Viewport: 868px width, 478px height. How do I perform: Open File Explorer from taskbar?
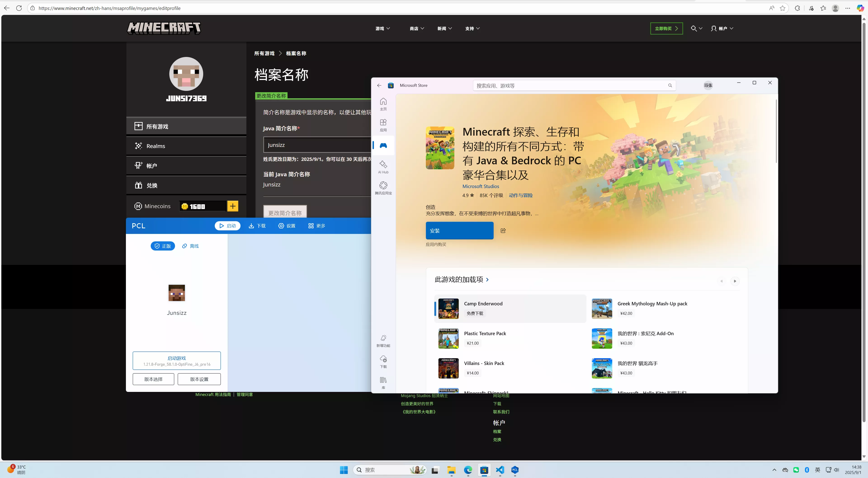coord(451,470)
